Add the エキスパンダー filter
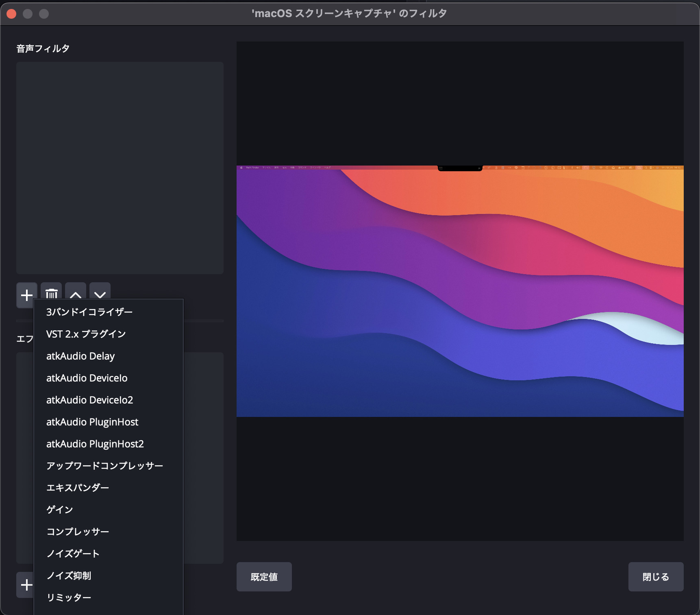This screenshot has height=615, width=700. pos(78,488)
